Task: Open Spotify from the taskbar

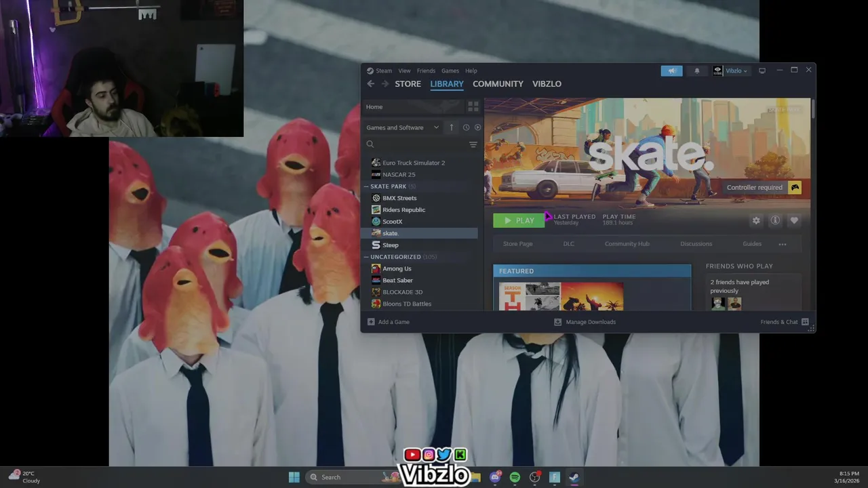Action: [x=515, y=477]
